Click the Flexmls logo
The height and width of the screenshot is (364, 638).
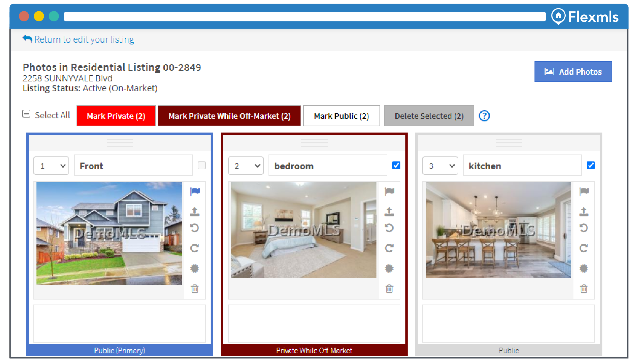tap(585, 17)
